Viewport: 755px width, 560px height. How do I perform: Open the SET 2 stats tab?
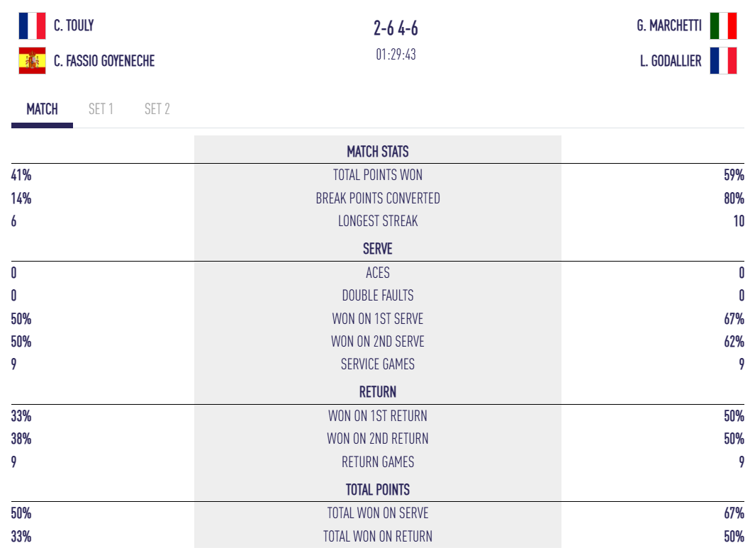(x=157, y=109)
